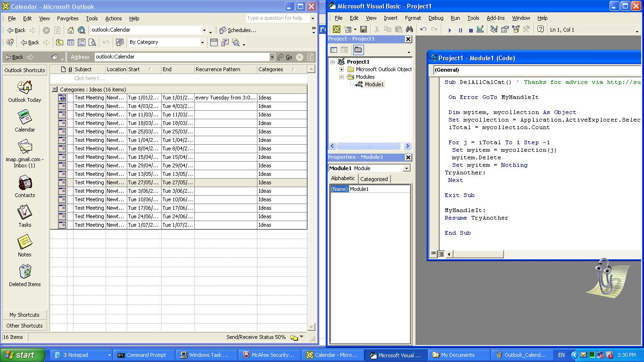The image size is (644, 362).
Task: Run the macro with the play button
Action: point(450,30)
